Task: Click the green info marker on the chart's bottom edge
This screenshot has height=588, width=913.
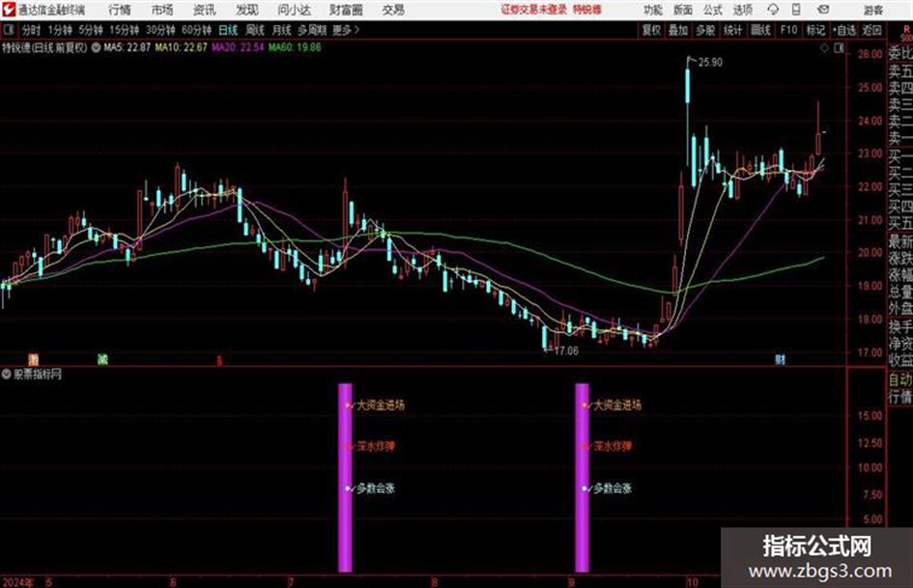Action: (x=102, y=359)
